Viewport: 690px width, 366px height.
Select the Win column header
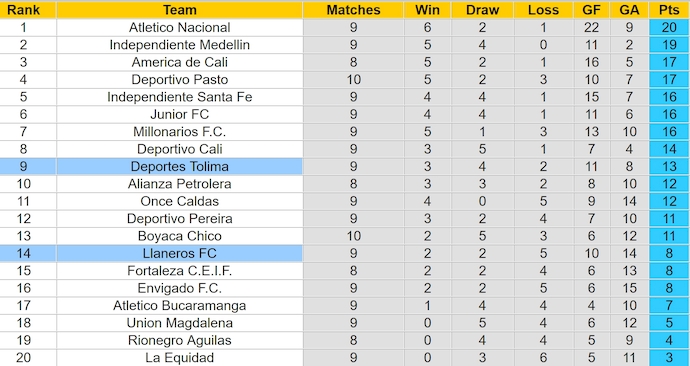[427, 10]
